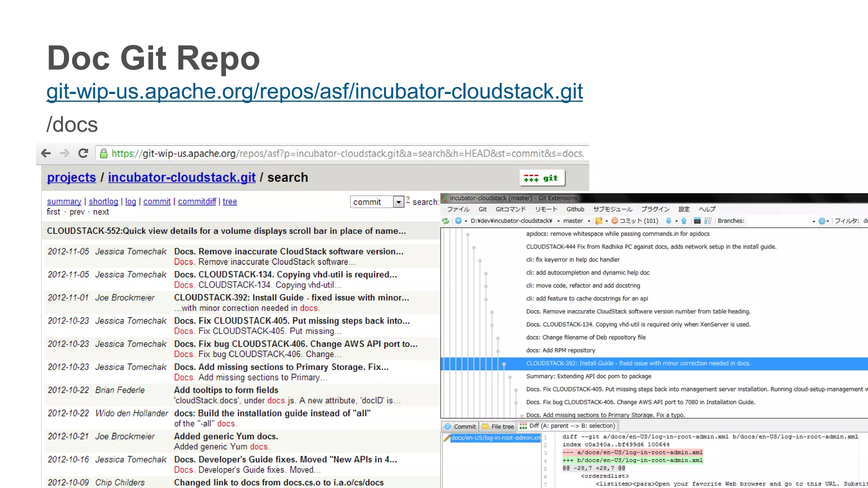Go back with browser back arrow
Image resolution: width=868 pixels, height=488 pixels.
[x=46, y=153]
